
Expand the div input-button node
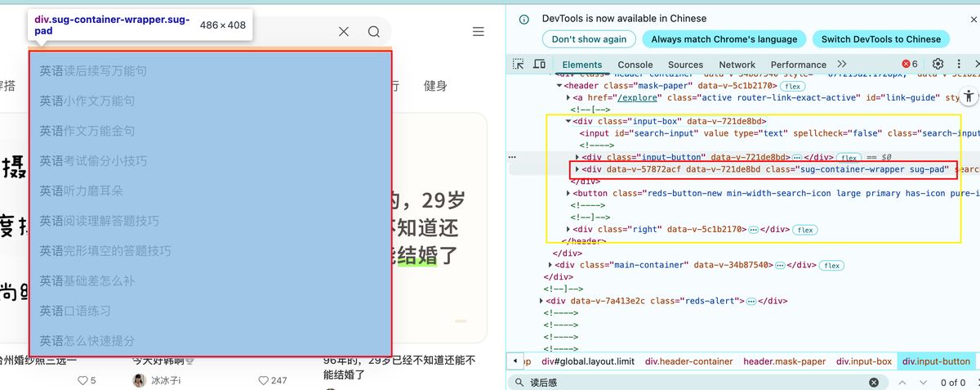578,157
